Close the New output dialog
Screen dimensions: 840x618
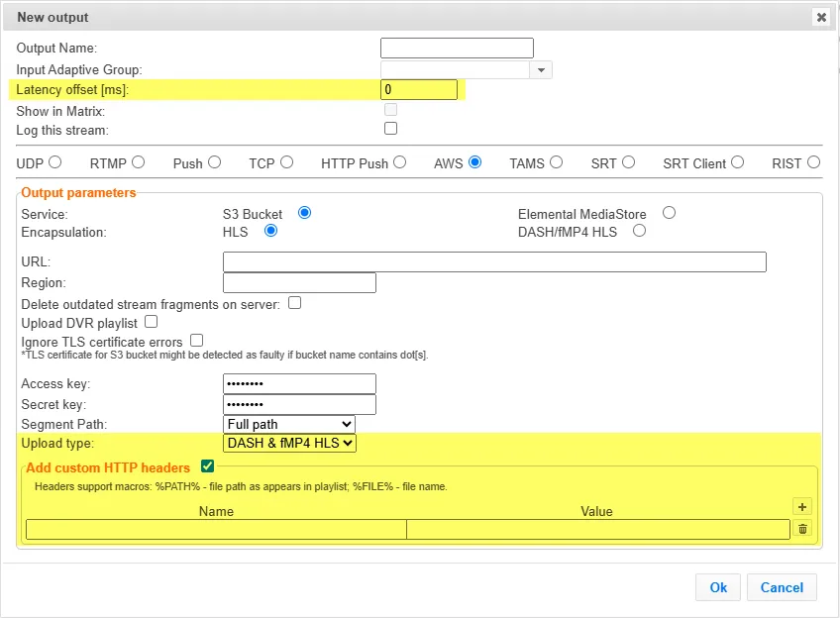(821, 17)
